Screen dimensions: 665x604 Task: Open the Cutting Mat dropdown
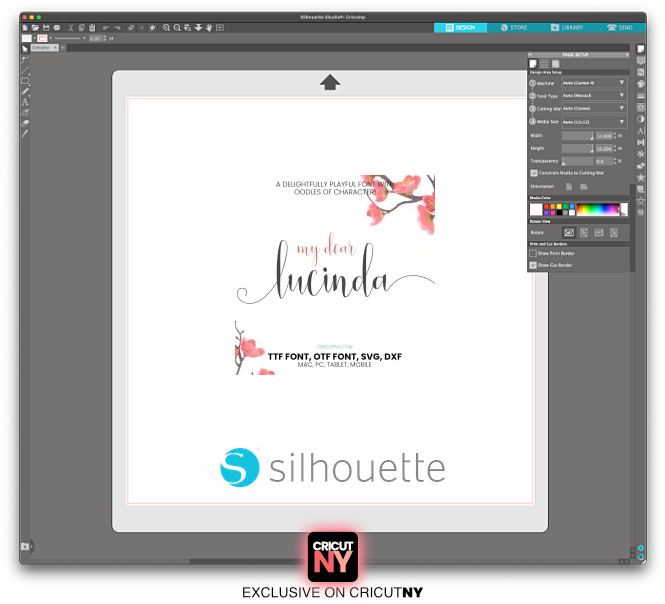point(594,108)
